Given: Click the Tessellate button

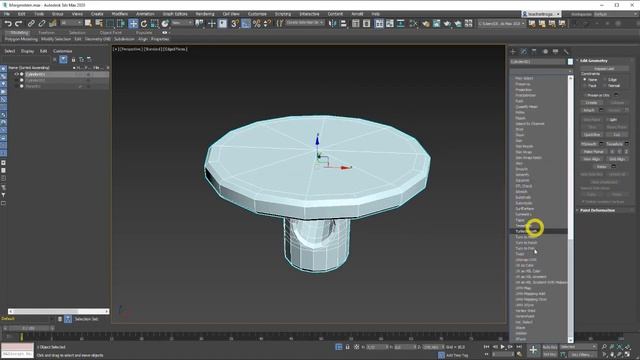Looking at the screenshot, I should tap(614, 144).
